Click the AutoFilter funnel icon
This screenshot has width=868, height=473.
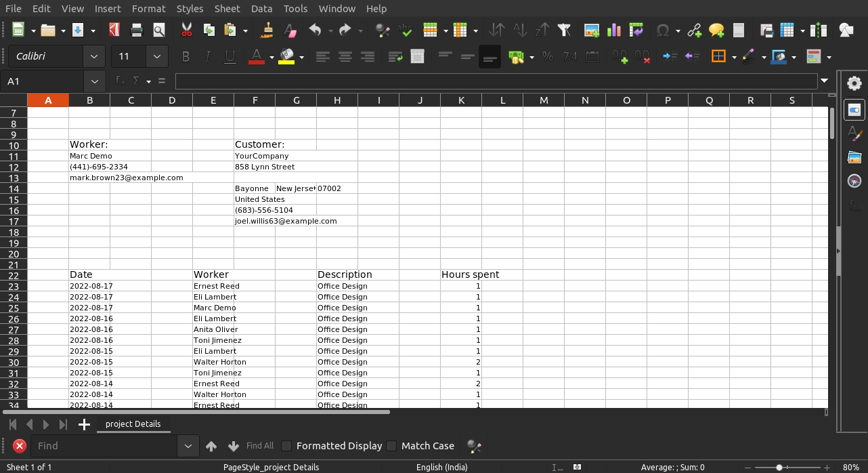point(564,30)
